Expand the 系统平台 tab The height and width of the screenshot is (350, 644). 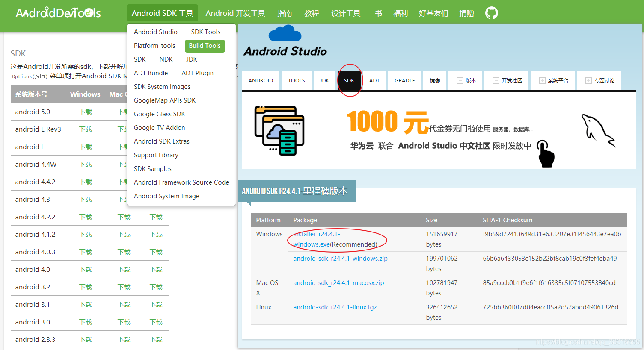click(x=553, y=80)
